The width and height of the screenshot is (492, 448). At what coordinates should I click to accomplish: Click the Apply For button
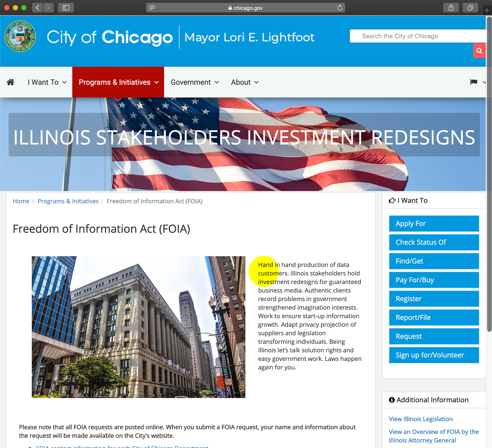(x=434, y=224)
